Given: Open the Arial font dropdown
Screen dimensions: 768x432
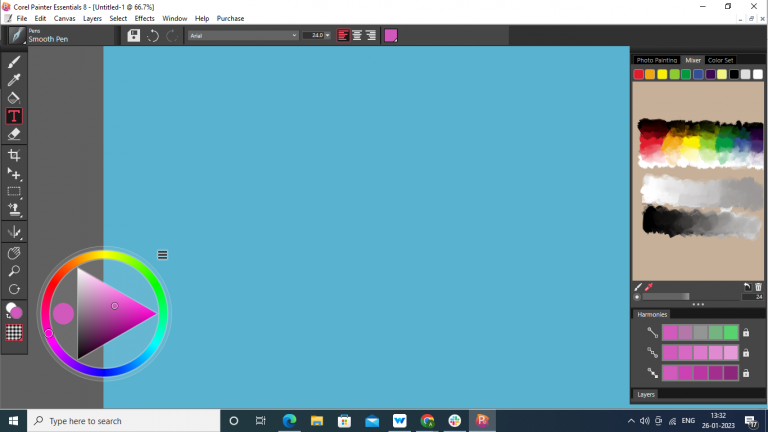Looking at the screenshot, I should coord(243,35).
